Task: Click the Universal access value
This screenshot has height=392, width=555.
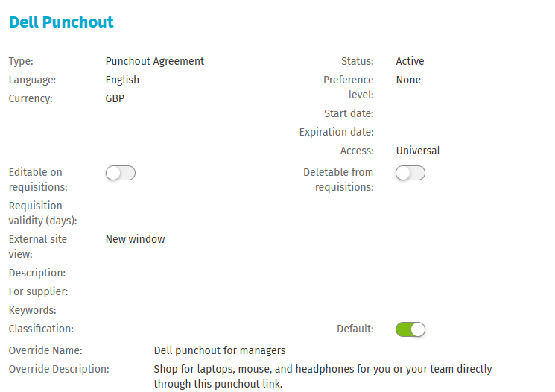Action: coord(418,151)
